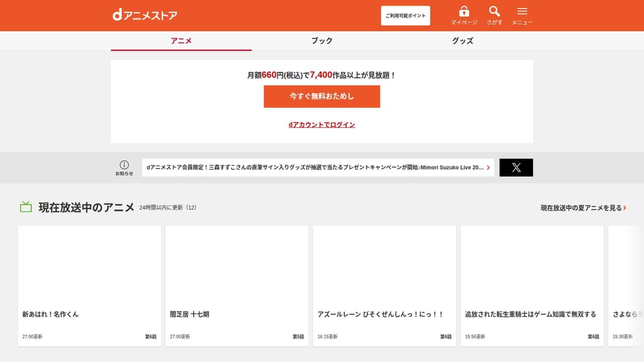
Task: Click the TV icon beside 現在放送中のアニメ
Action: pos(26,207)
